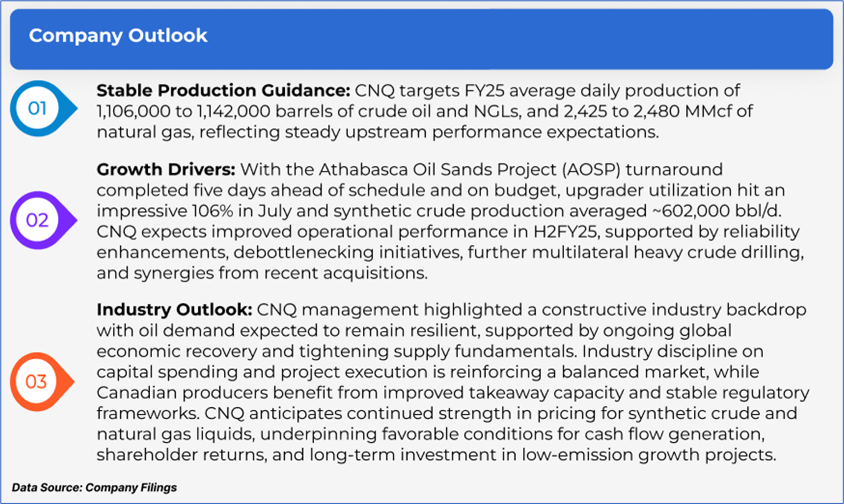Click the blue 01 marker badge
844x504 pixels.
pos(39,109)
